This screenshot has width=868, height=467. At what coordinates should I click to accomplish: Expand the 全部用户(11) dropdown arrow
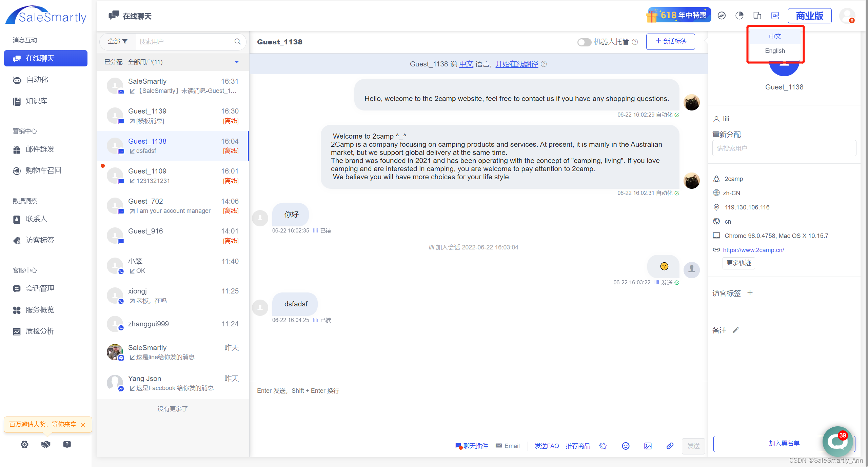pyautogui.click(x=236, y=62)
